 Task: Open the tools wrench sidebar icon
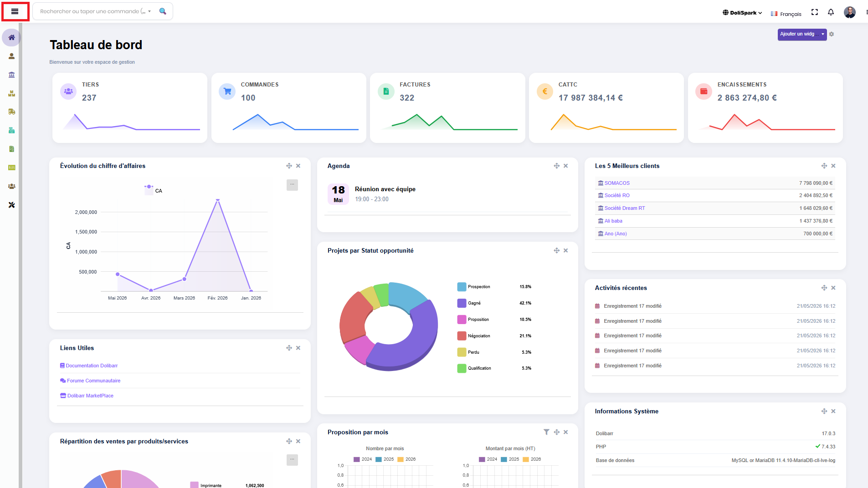11,205
